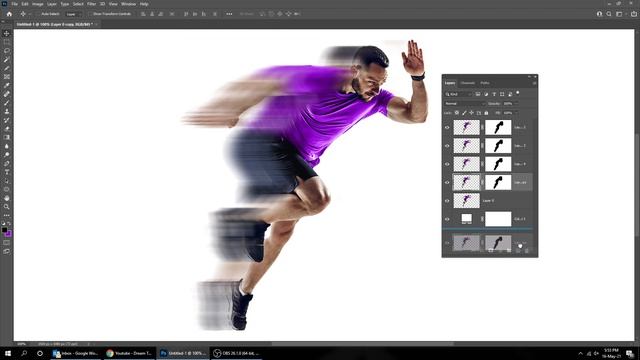Image resolution: width=640 pixels, height=360 pixels.
Task: Select the Horizontal Type tool
Action: pos(7,172)
